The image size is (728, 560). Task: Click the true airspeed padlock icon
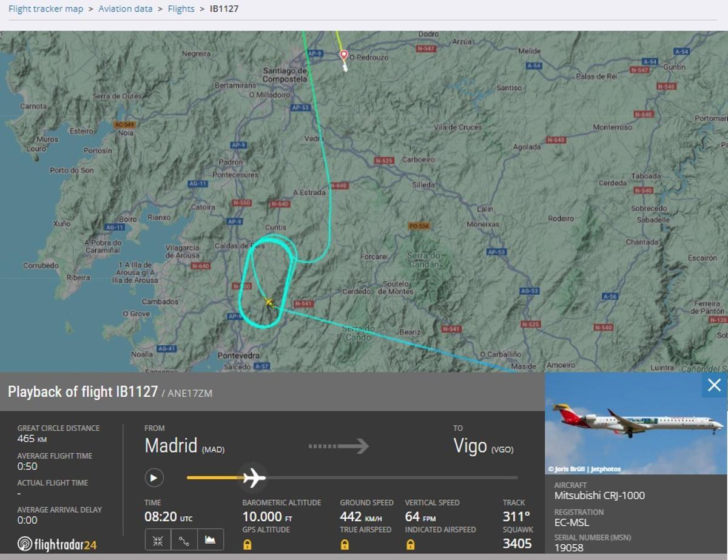(345, 544)
